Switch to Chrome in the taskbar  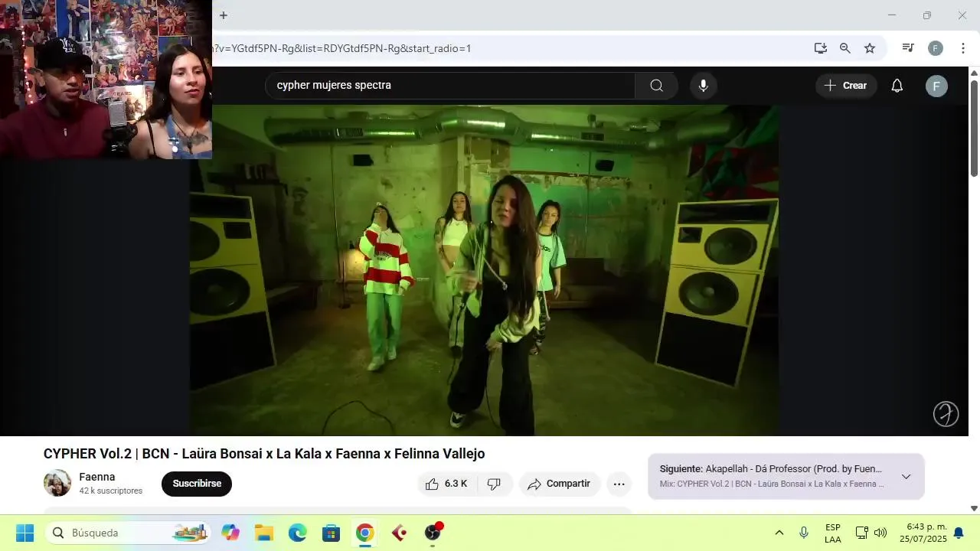click(x=365, y=533)
